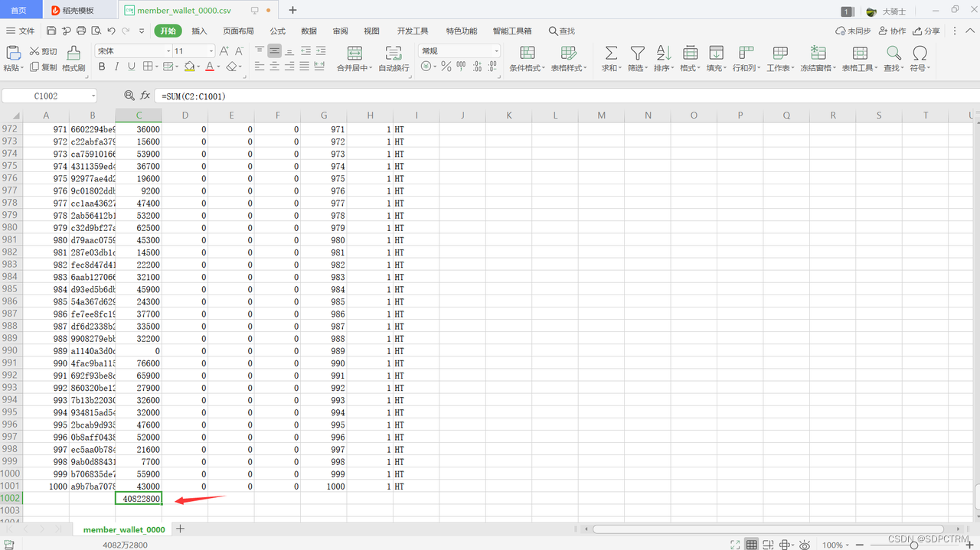Toggle Underline formatting

(132, 67)
